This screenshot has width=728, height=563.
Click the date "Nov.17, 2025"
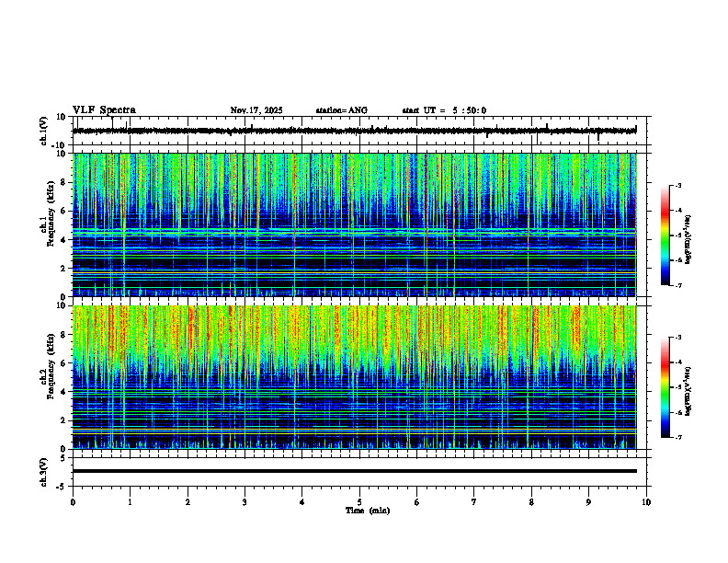(x=256, y=110)
